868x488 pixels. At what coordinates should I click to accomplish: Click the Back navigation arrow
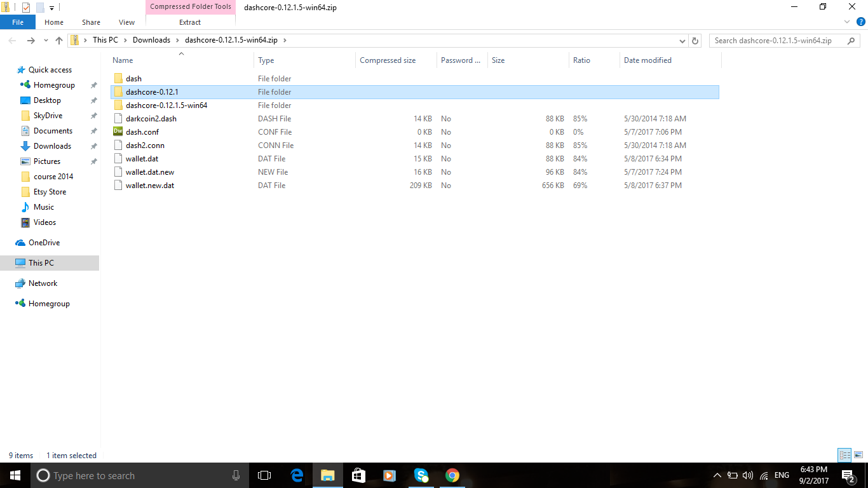12,41
